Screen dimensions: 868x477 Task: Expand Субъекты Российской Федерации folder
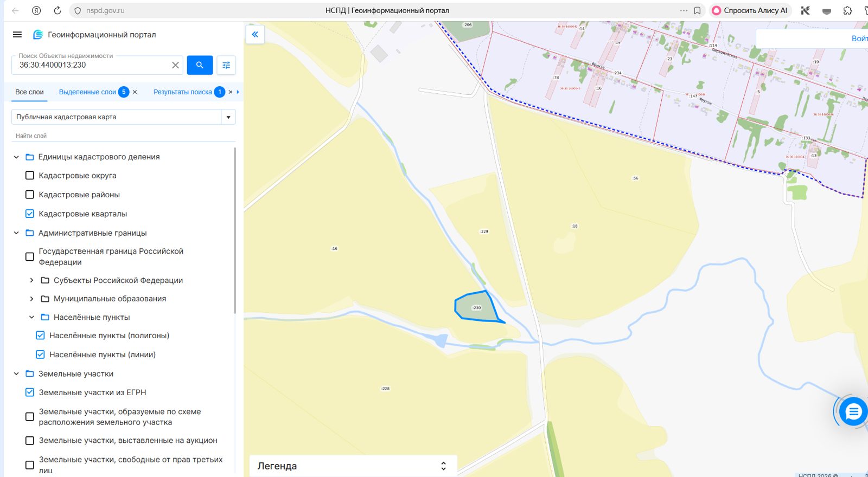coord(31,280)
